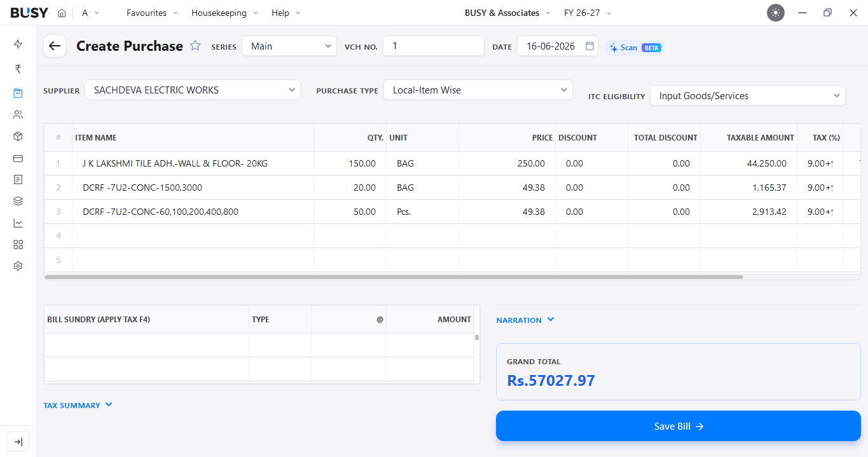Click empty item name cell in row 4
Image resolution: width=868 pixels, height=457 pixels.
(193, 236)
